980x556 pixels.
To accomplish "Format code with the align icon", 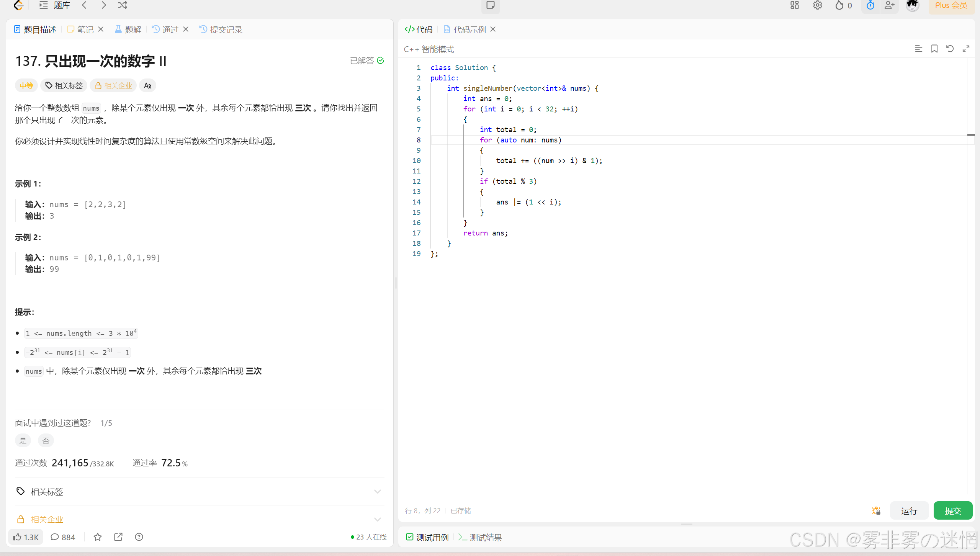I will coord(918,49).
